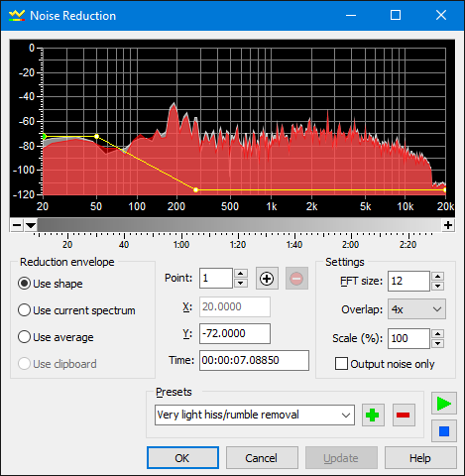Increase FFT size with up arrow
Image resolution: width=465 pixels, height=476 pixels.
[x=438, y=277]
